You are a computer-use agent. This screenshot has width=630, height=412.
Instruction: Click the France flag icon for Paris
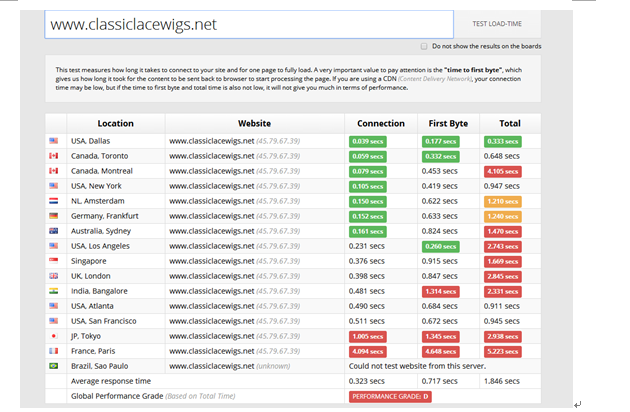[53, 351]
